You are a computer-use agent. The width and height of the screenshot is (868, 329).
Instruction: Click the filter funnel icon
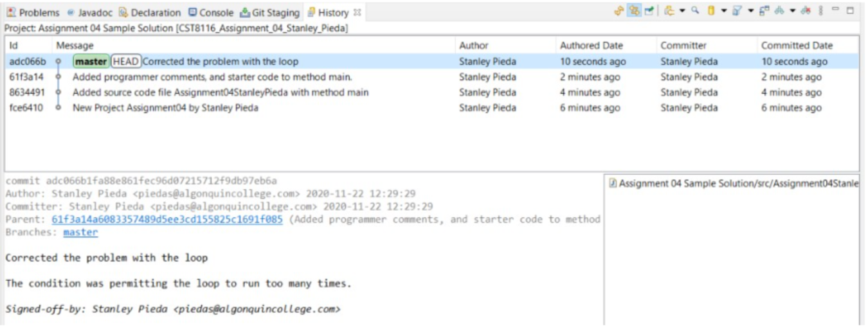coord(737,11)
